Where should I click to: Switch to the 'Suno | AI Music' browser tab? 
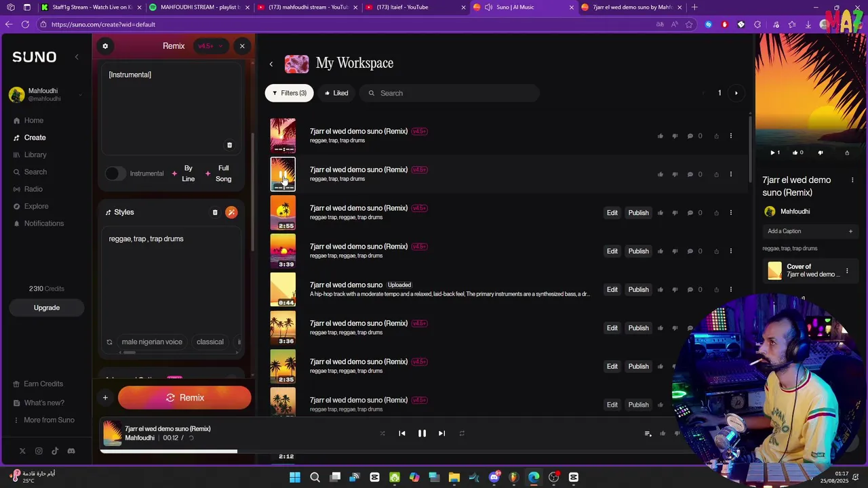pyautogui.click(x=523, y=7)
